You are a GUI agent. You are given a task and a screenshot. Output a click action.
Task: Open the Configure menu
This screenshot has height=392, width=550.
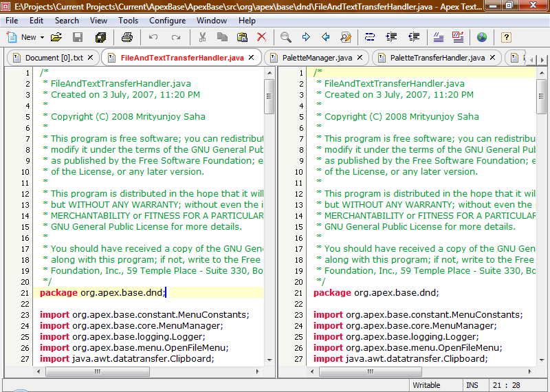tap(167, 21)
